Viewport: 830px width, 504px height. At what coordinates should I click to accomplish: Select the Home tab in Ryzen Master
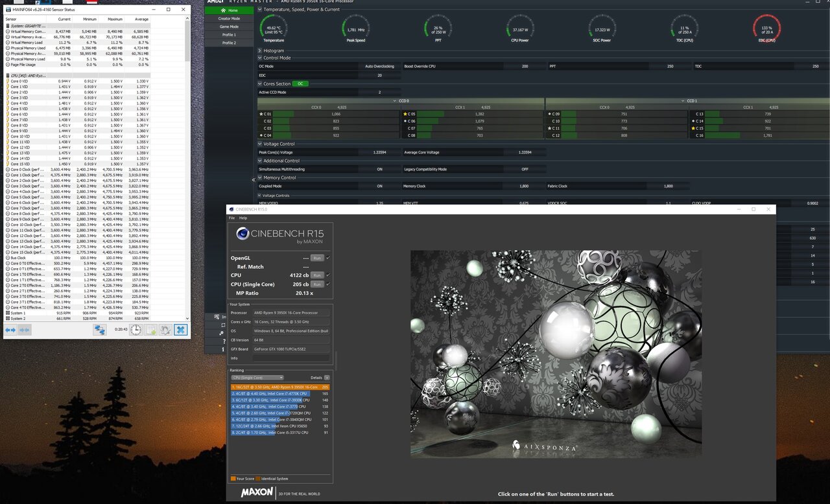pyautogui.click(x=229, y=10)
